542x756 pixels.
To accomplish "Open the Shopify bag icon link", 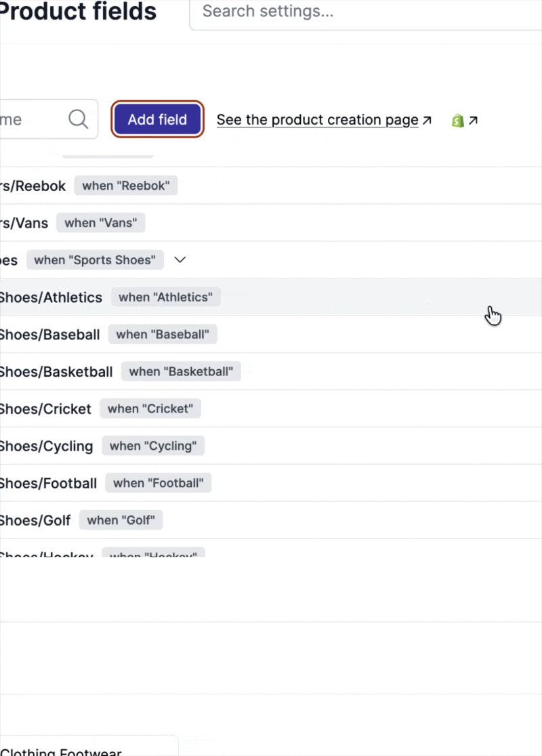I will coord(457,120).
